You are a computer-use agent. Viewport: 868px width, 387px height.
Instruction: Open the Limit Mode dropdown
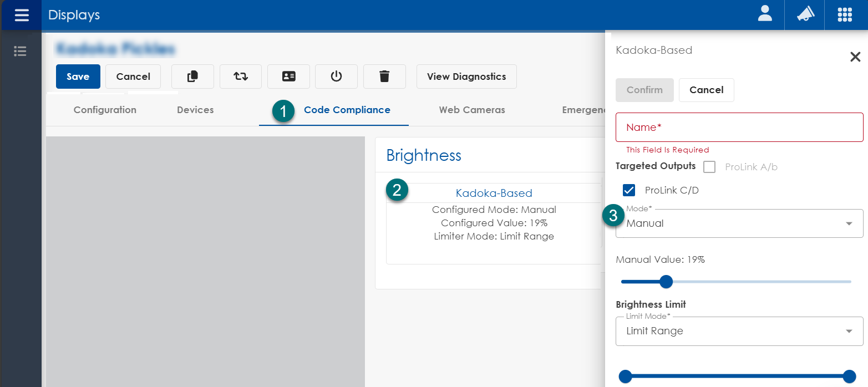739,331
